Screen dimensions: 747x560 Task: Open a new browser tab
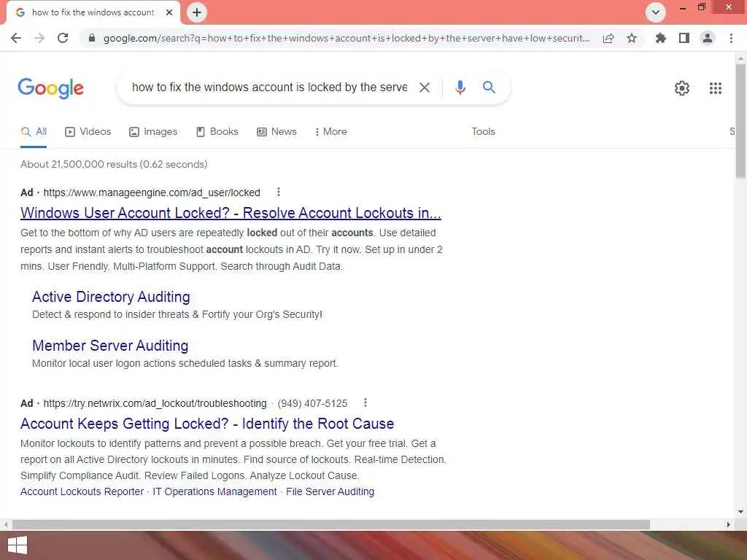click(x=197, y=12)
